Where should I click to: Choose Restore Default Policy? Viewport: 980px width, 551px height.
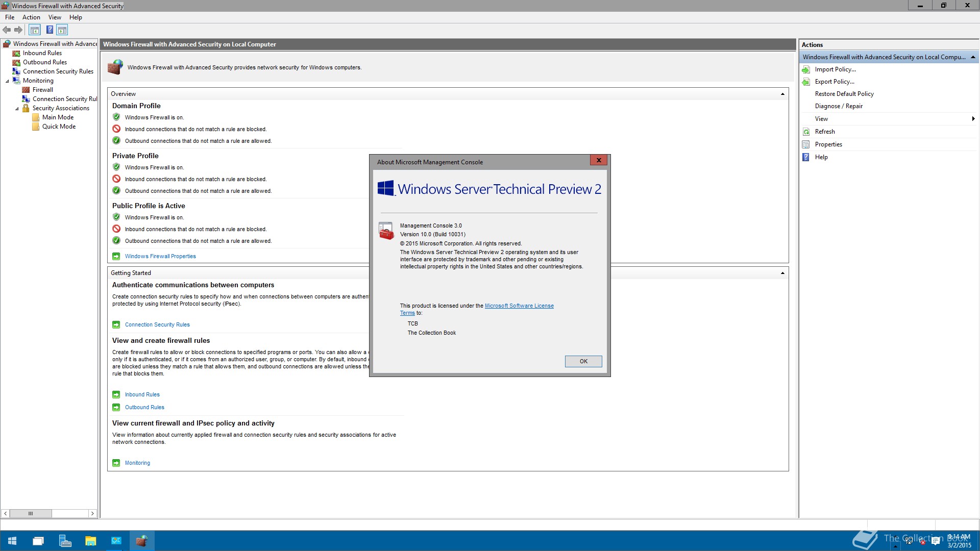pos(844,94)
